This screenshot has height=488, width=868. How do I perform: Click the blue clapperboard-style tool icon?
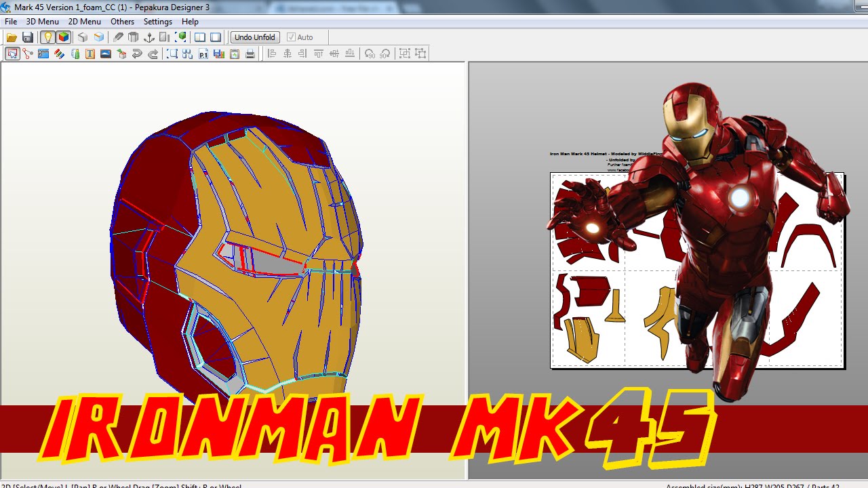click(43, 54)
